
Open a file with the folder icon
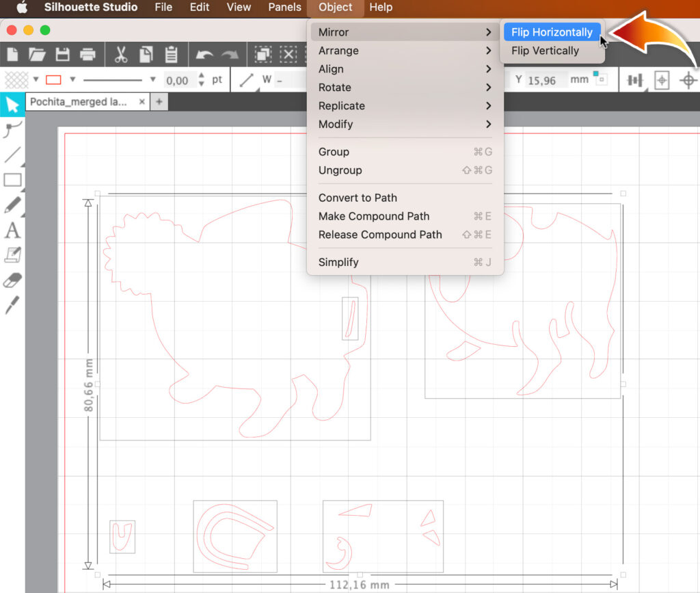tap(36, 55)
